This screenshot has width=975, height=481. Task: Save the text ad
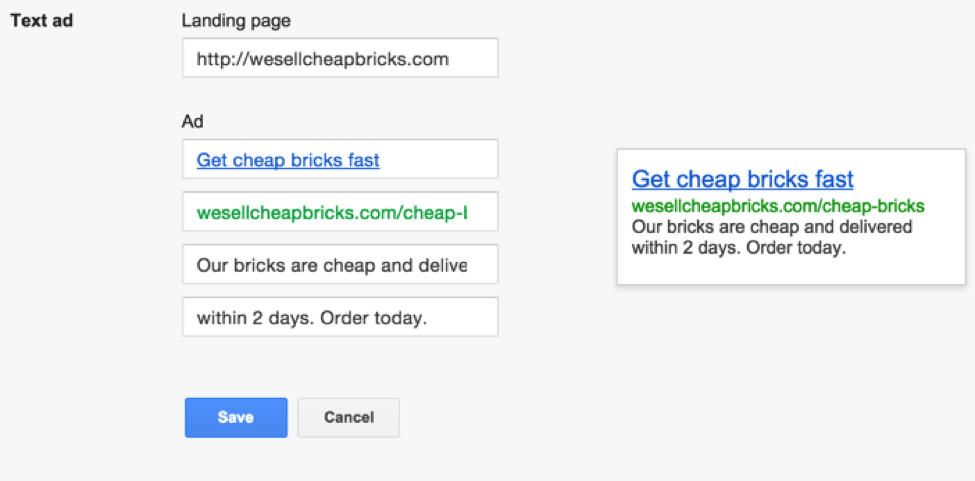click(x=236, y=418)
